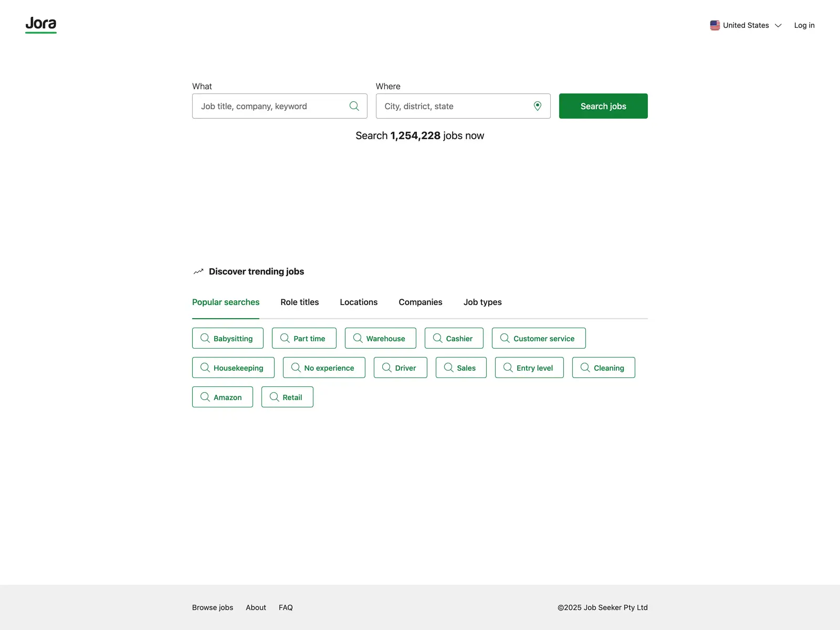
Task: Click the Jora logo
Action: click(41, 25)
